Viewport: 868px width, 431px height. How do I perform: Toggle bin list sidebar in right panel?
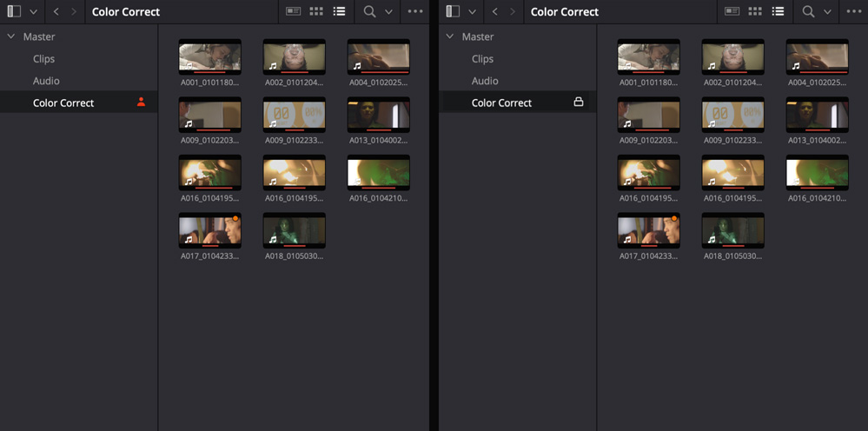point(453,11)
